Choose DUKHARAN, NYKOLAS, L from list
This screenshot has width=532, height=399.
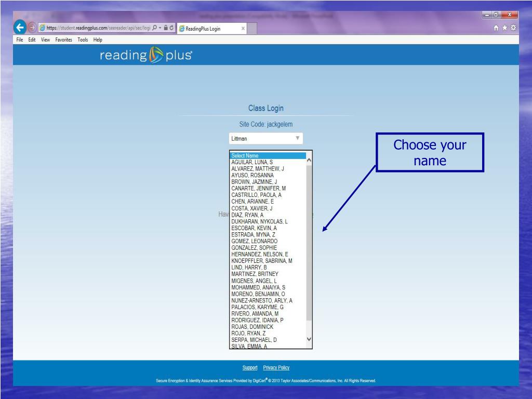tap(268, 221)
